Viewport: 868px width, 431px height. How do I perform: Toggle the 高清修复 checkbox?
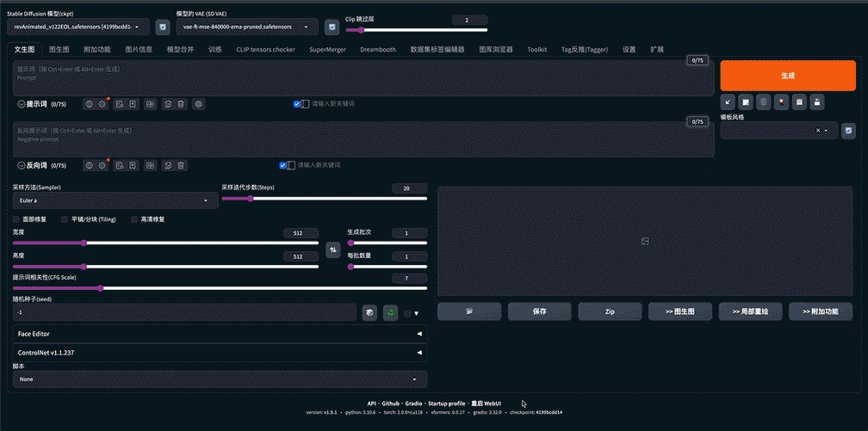click(x=134, y=219)
